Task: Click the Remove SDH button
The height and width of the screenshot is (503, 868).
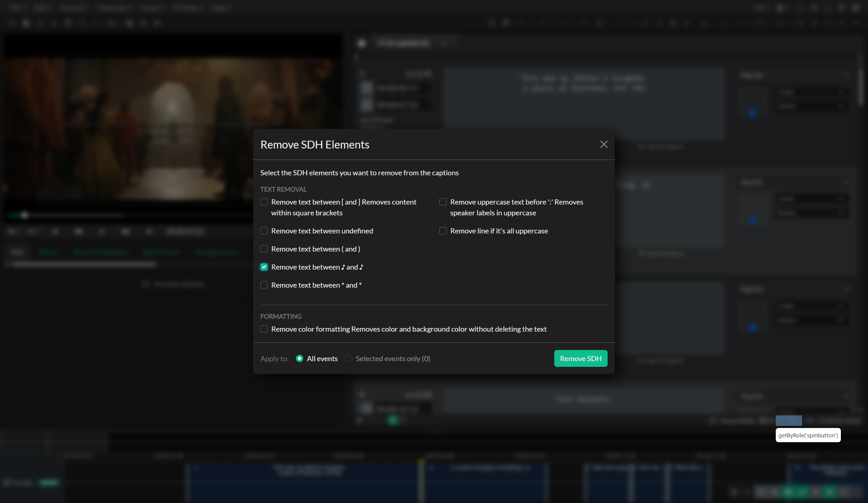Action: (x=580, y=358)
